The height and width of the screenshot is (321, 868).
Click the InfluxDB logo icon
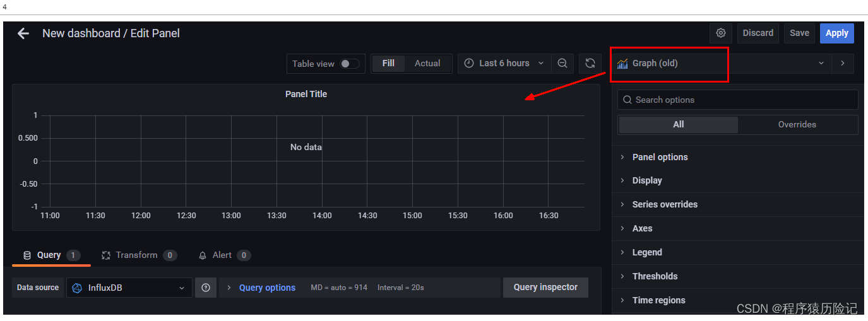pyautogui.click(x=77, y=288)
